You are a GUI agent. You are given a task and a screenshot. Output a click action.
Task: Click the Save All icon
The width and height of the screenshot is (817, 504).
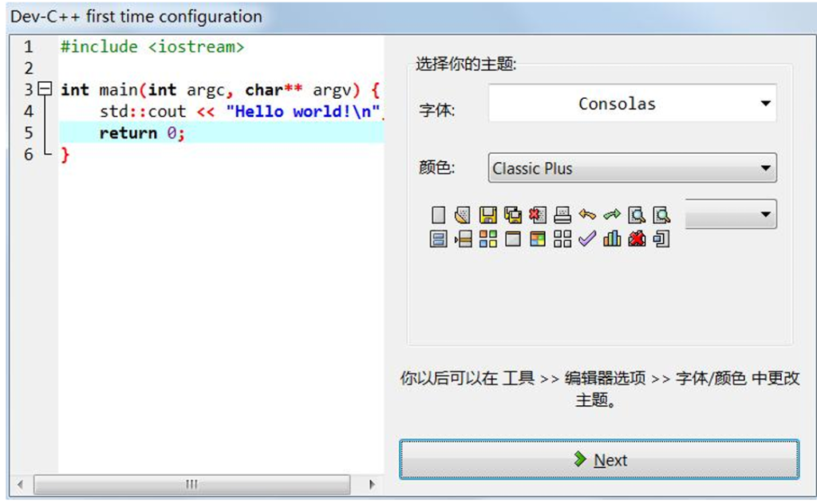[x=513, y=215]
